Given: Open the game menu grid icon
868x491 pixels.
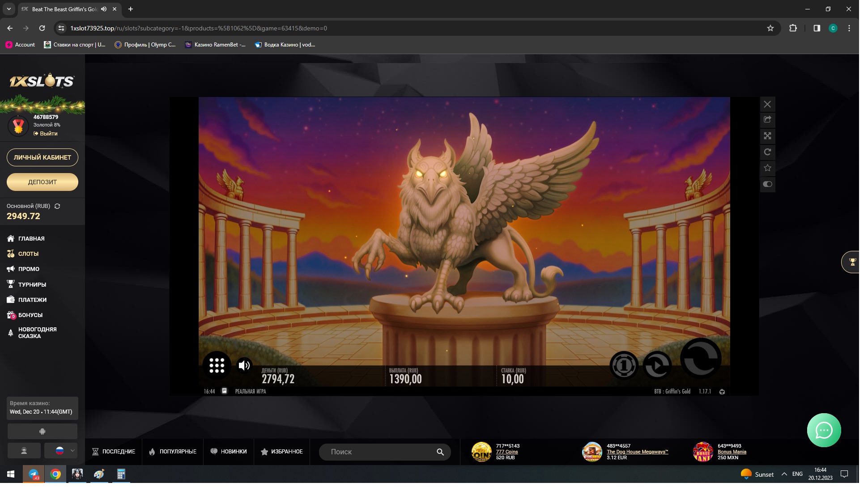Looking at the screenshot, I should pyautogui.click(x=217, y=365).
